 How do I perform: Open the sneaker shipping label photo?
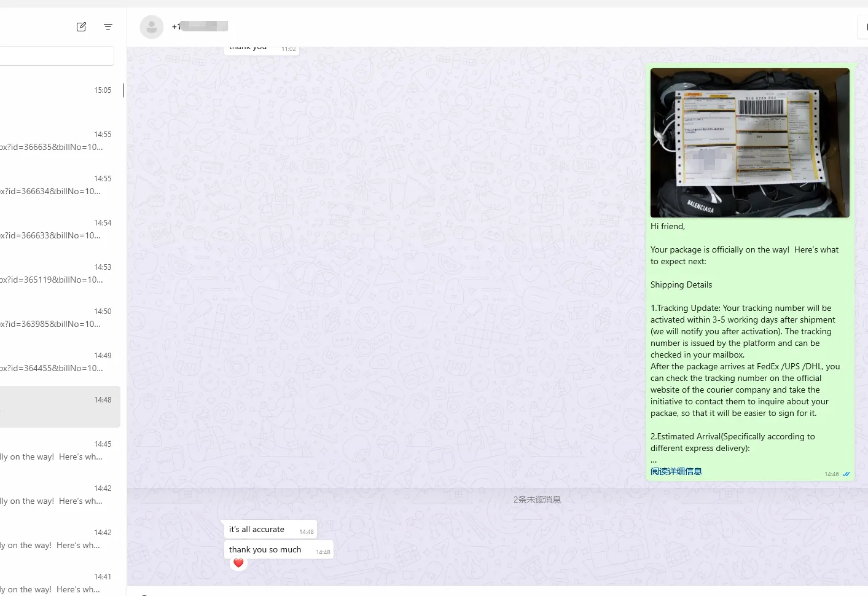click(749, 143)
